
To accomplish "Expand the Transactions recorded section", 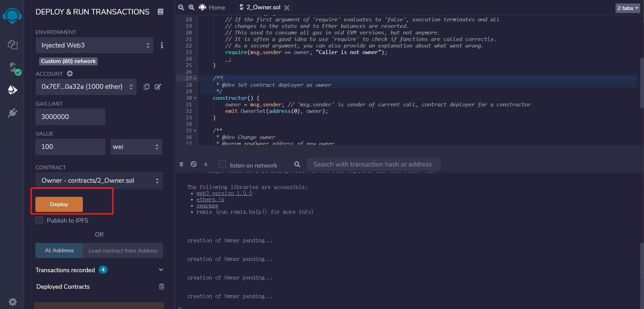I will pyautogui.click(x=161, y=270).
